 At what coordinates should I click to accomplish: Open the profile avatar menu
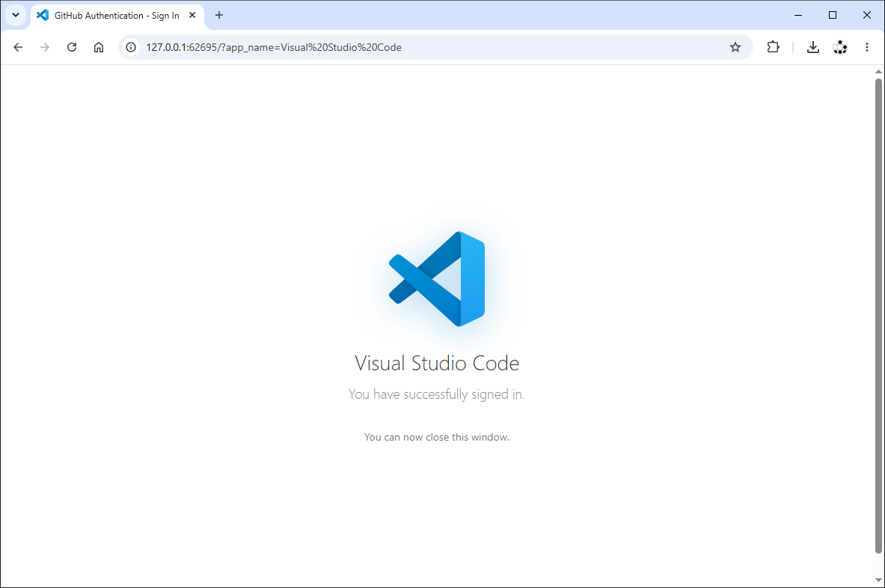click(840, 47)
